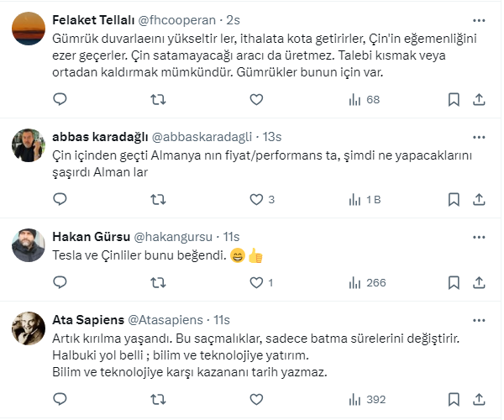Bookmark Felaket Tellalı's tweet

[454, 100]
